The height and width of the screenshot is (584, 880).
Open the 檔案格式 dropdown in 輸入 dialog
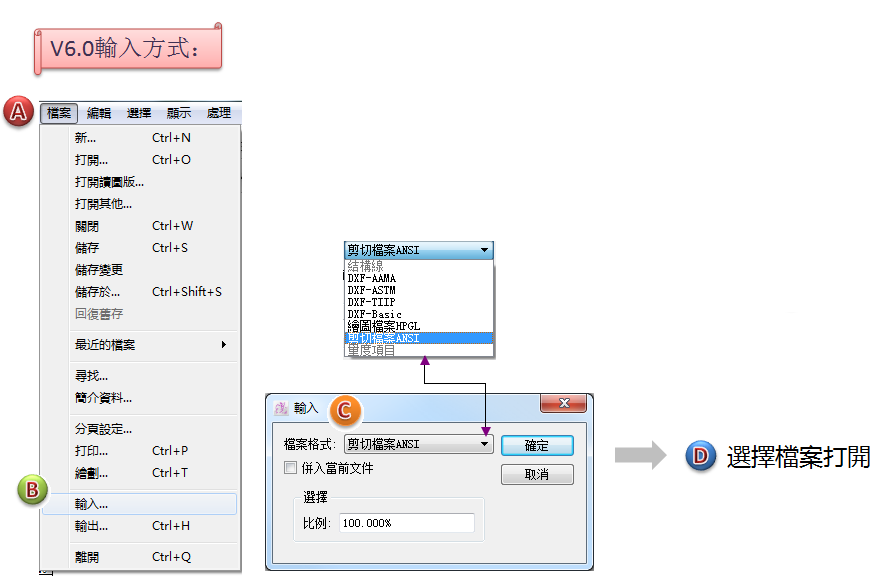point(419,444)
